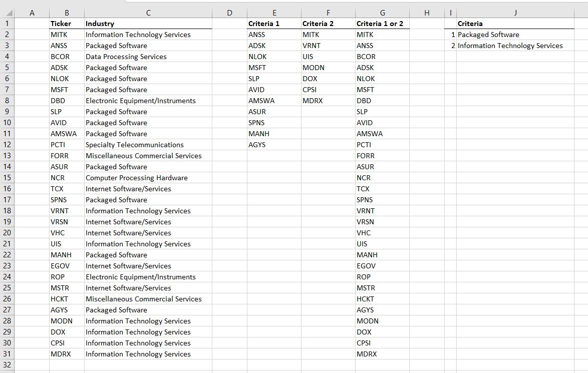Click VRSN in the Ticker column
Viewport: 588px width, 373px height.
click(x=67, y=222)
